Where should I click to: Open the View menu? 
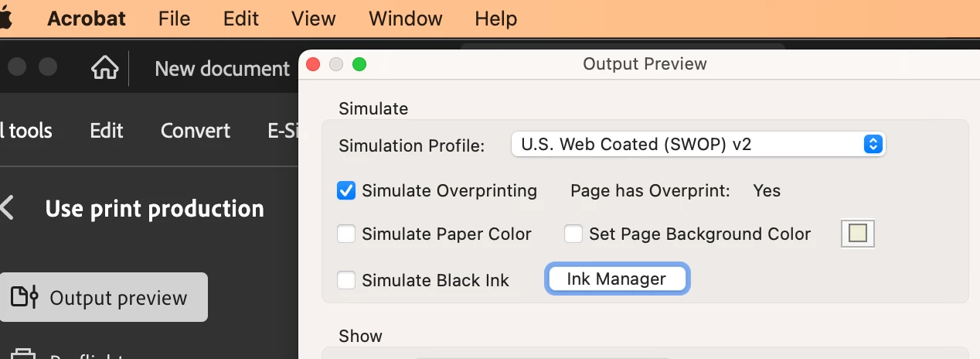point(314,19)
